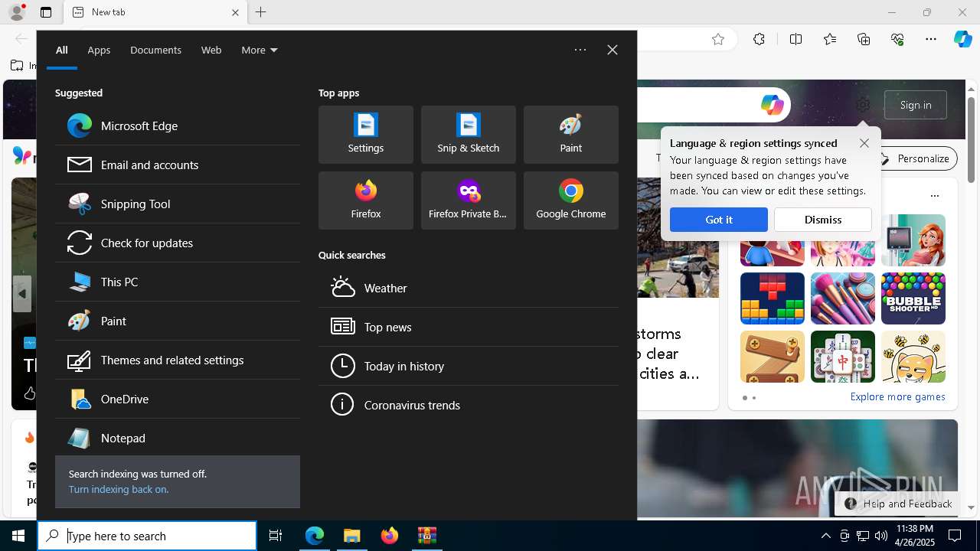Open the volume control in system tray
Screen dimensions: 980x551
pos(880,536)
